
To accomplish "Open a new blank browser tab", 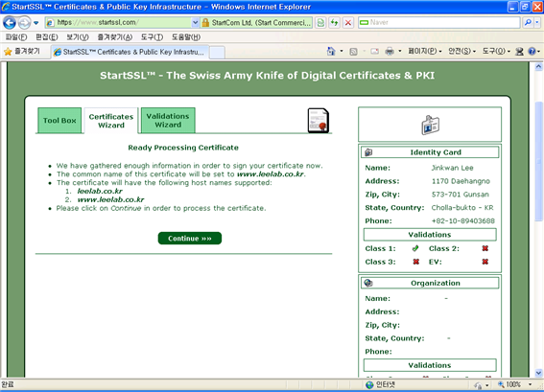I will pos(217,53).
